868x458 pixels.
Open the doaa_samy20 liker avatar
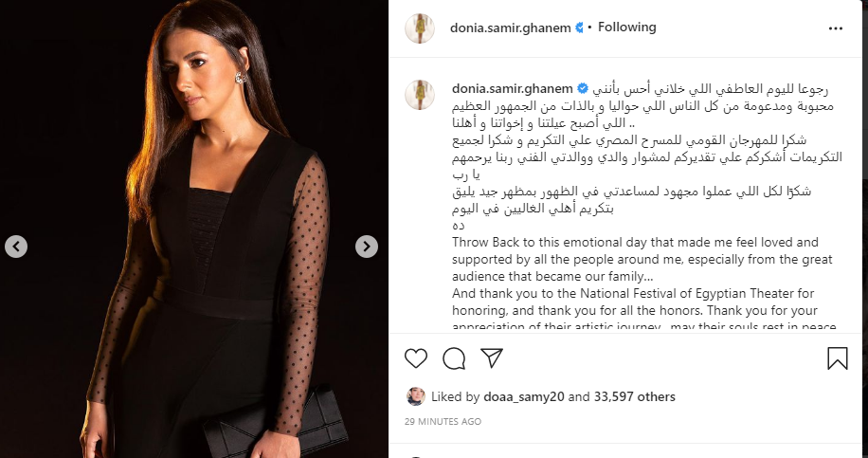pyautogui.click(x=416, y=396)
